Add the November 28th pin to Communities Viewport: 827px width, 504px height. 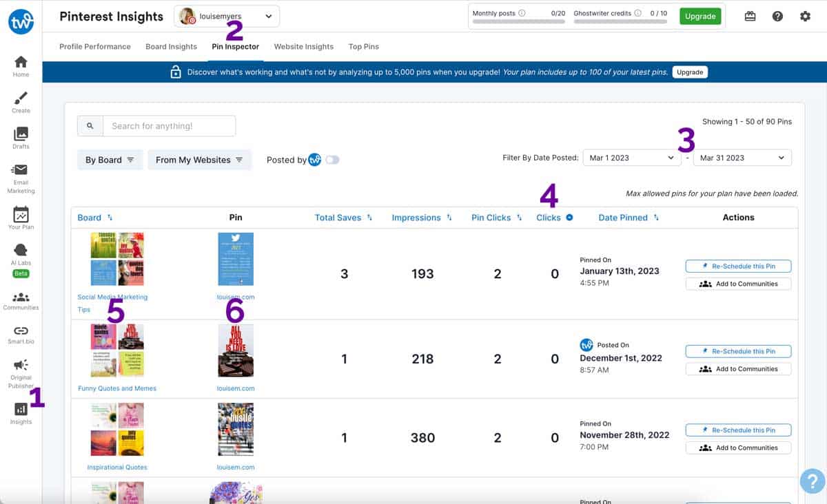pyautogui.click(x=738, y=448)
